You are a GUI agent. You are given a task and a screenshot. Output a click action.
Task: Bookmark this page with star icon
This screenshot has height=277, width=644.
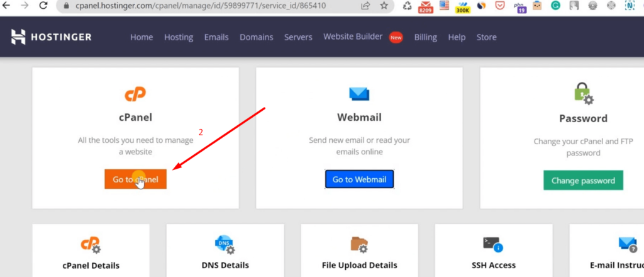click(x=384, y=6)
